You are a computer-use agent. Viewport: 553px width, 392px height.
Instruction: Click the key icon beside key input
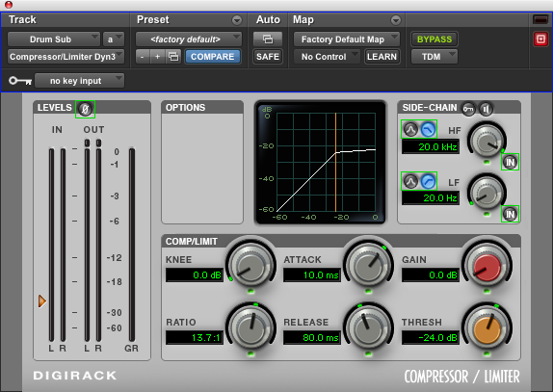click(19, 81)
